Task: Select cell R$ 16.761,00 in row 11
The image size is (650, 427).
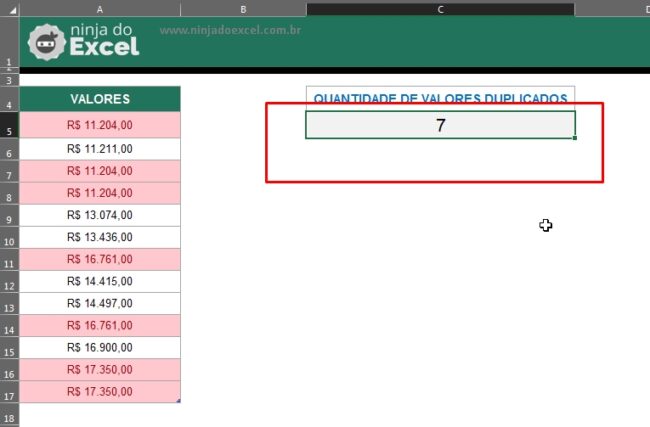Action: tap(100, 259)
